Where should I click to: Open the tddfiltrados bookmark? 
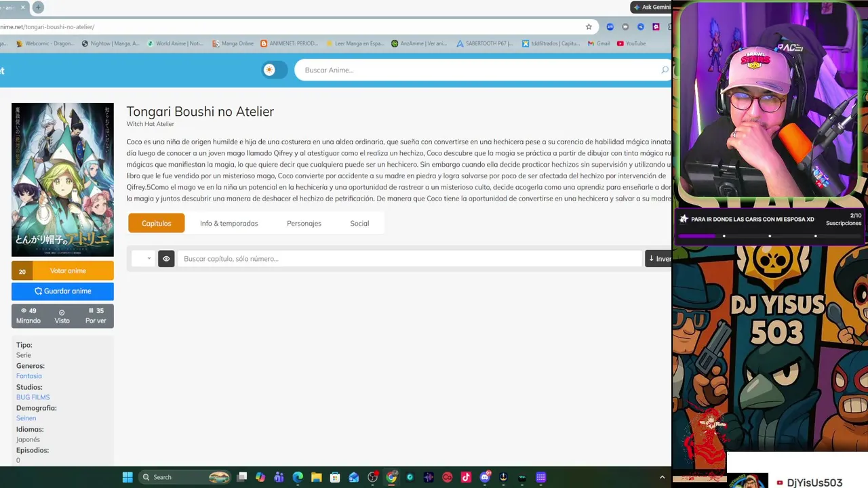point(550,43)
